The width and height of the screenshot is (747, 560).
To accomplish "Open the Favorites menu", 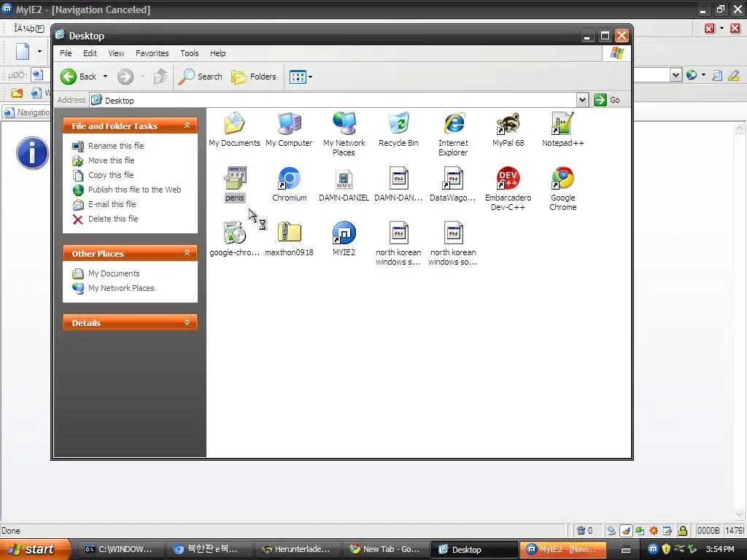I will pyautogui.click(x=152, y=53).
